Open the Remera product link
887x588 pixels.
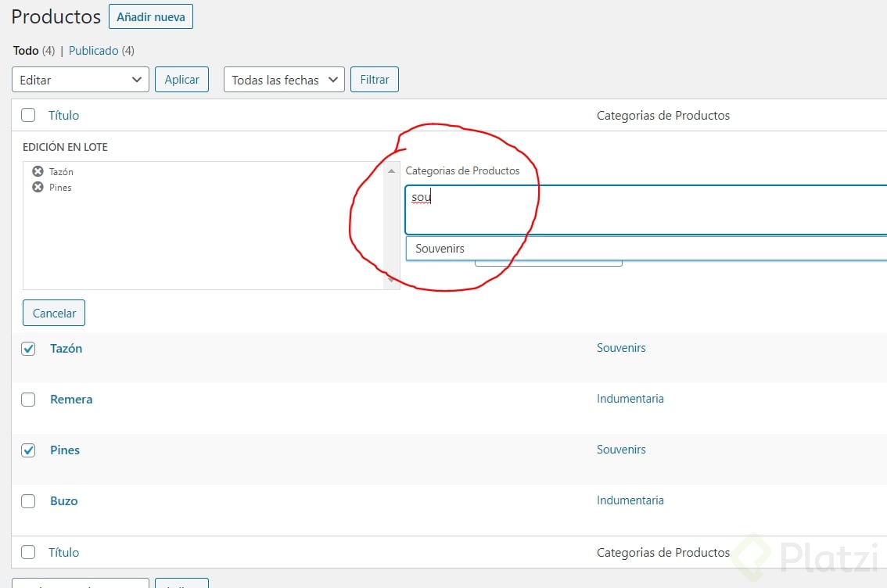[71, 399]
